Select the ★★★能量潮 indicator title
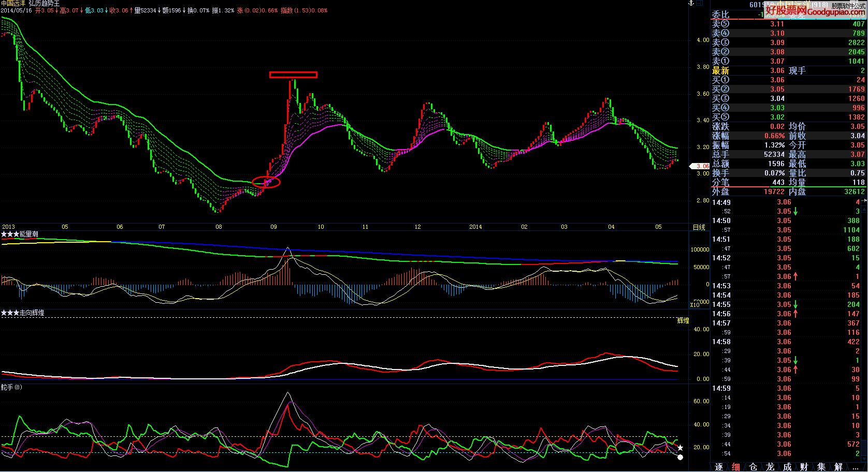The height and width of the screenshot is (472, 868). 20,234
